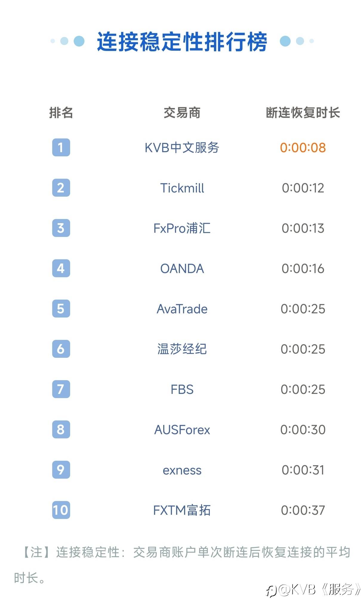Tap the rank 4 badge icon
This screenshot has height=610, width=364.
point(61,268)
